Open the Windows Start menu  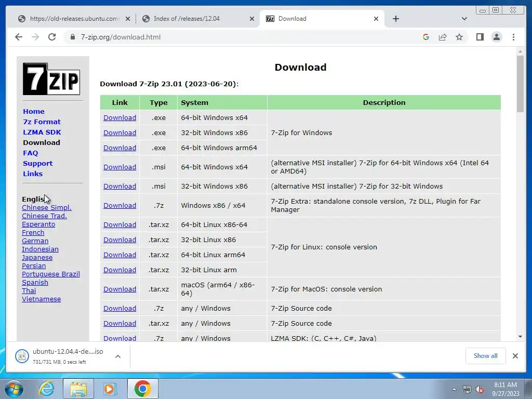(14, 389)
